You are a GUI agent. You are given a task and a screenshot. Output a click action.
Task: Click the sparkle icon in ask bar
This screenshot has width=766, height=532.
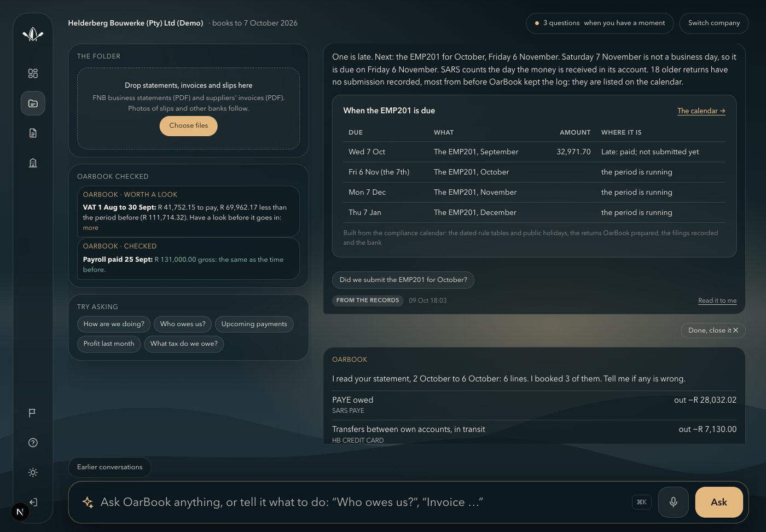click(88, 502)
